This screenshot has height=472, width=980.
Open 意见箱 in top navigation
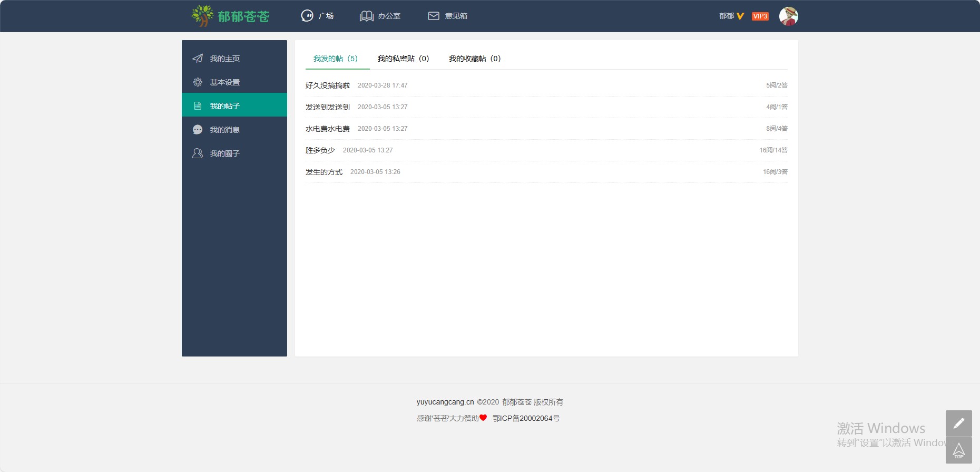click(x=456, y=16)
